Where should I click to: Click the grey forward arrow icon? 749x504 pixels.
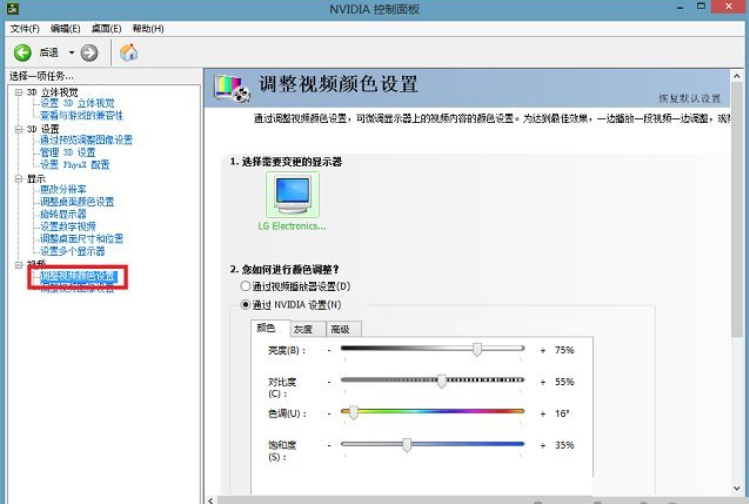(89, 53)
